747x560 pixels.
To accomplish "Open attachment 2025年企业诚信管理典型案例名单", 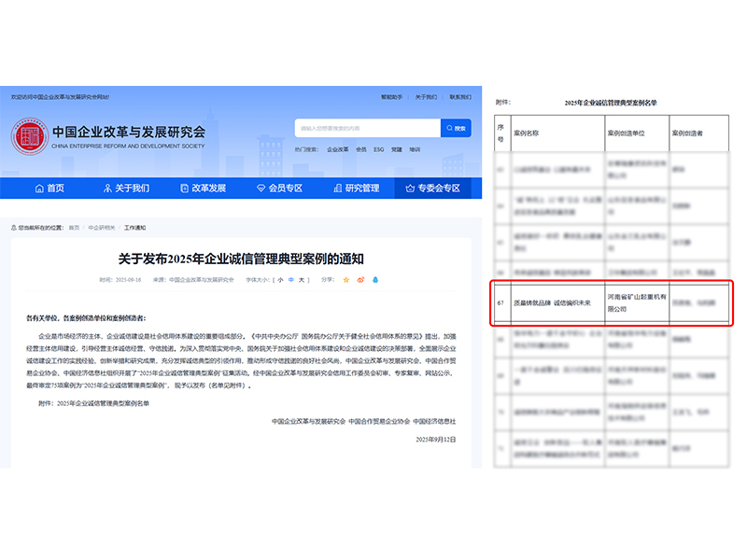I will pyautogui.click(x=101, y=400).
